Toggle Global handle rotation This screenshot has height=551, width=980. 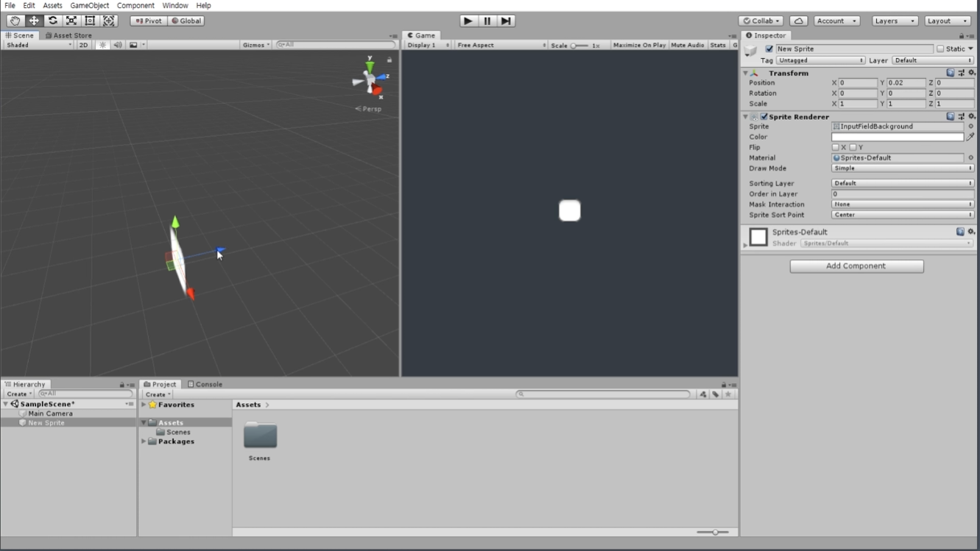pyautogui.click(x=186, y=21)
